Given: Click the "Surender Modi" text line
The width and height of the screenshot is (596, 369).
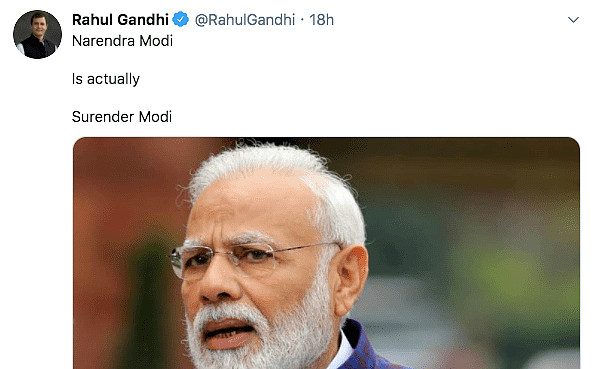Looking at the screenshot, I should [122, 117].
